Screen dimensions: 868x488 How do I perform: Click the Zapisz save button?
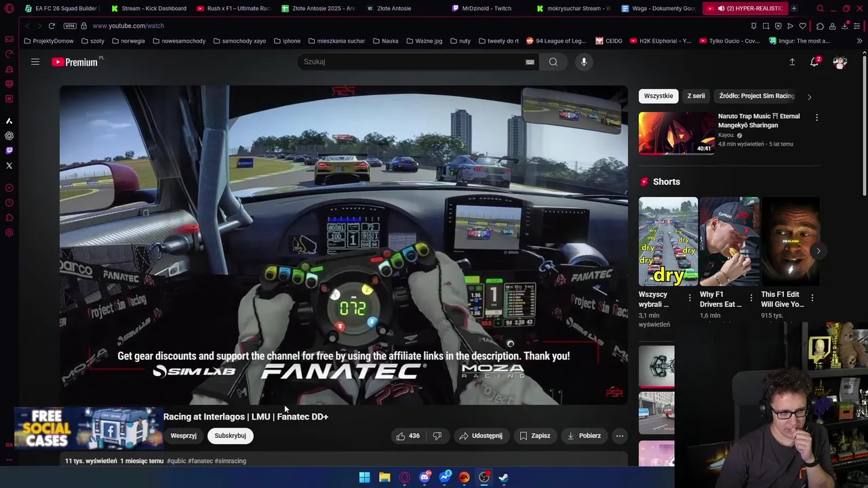click(x=535, y=436)
